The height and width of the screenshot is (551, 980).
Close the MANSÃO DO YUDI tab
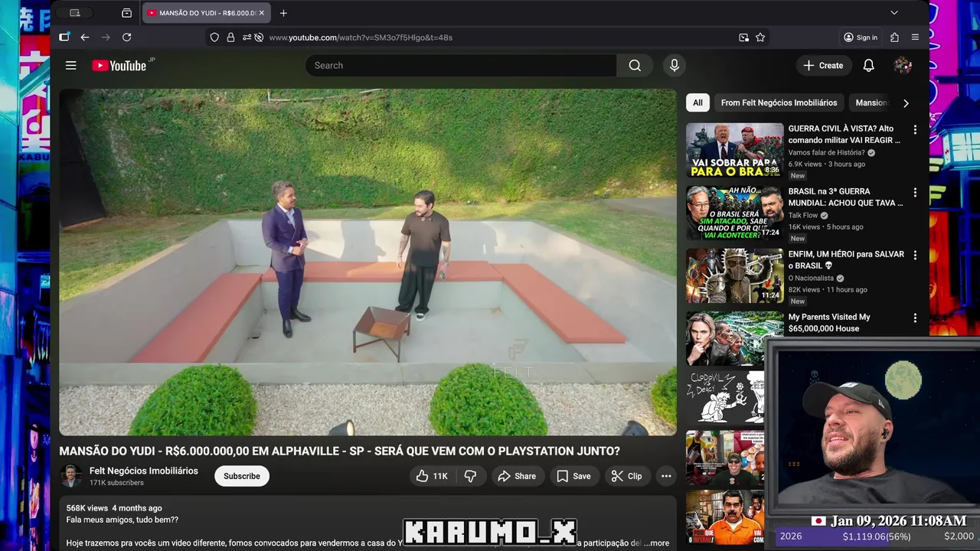261,13
